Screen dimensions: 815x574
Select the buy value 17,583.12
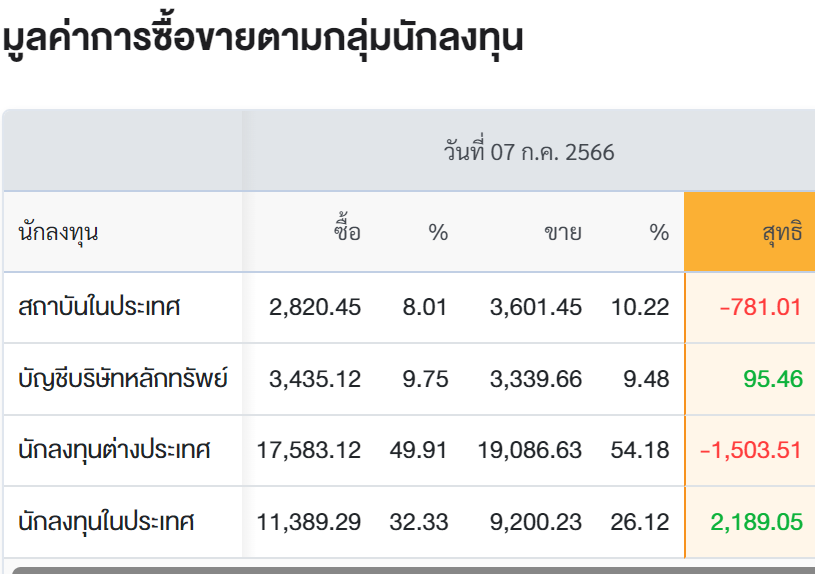[309, 450]
